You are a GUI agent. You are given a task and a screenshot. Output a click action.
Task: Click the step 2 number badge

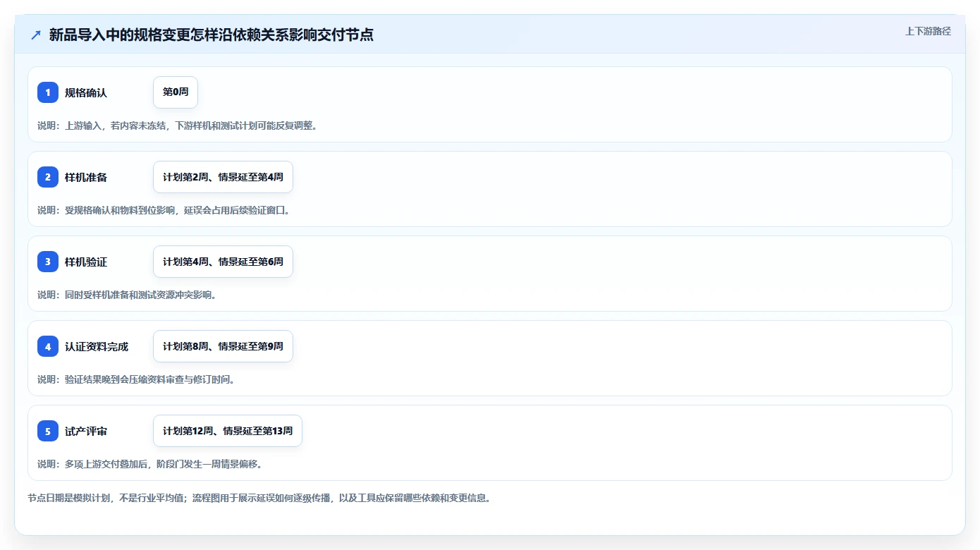click(x=48, y=177)
